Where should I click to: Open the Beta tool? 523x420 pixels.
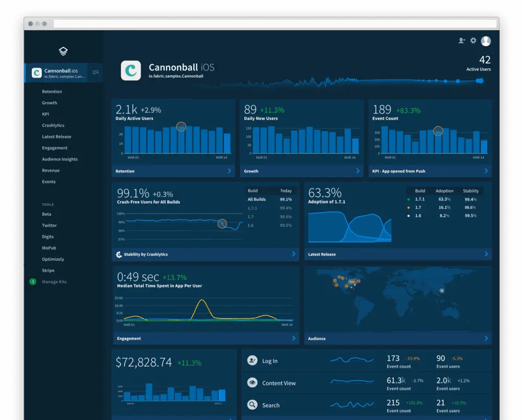[47, 214]
